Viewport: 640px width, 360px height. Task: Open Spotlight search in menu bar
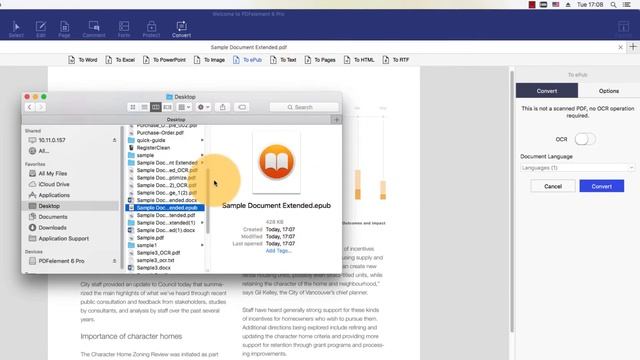coord(613,4)
